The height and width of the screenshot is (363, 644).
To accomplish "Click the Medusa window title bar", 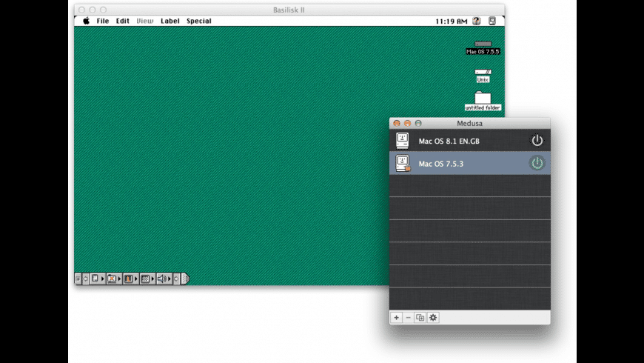I will pyautogui.click(x=470, y=123).
